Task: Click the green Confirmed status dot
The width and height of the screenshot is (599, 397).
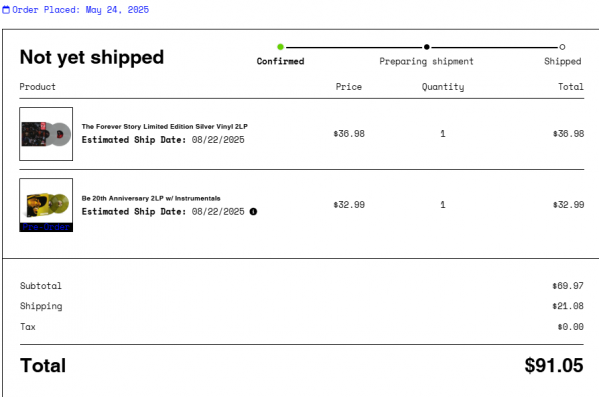Action: (x=280, y=47)
